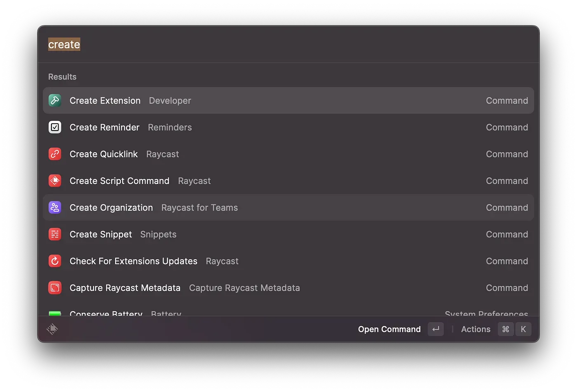577x392 pixels.
Task: Click the Results section header
Action: click(62, 77)
